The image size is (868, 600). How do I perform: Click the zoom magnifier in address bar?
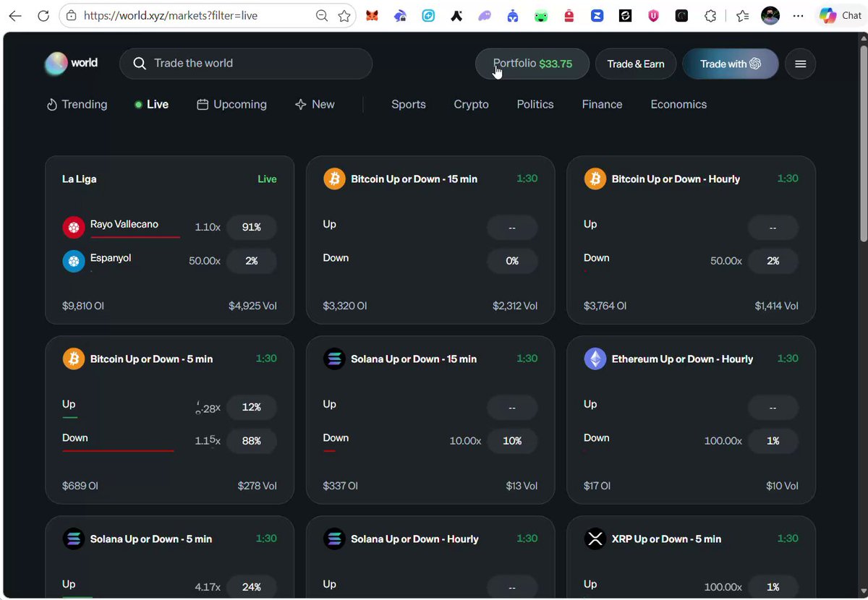tap(322, 15)
